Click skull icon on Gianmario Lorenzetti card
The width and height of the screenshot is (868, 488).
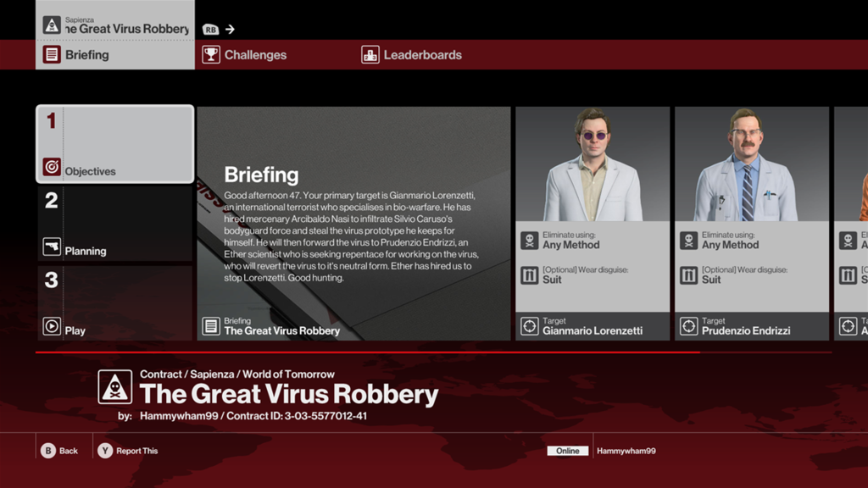[x=529, y=241]
